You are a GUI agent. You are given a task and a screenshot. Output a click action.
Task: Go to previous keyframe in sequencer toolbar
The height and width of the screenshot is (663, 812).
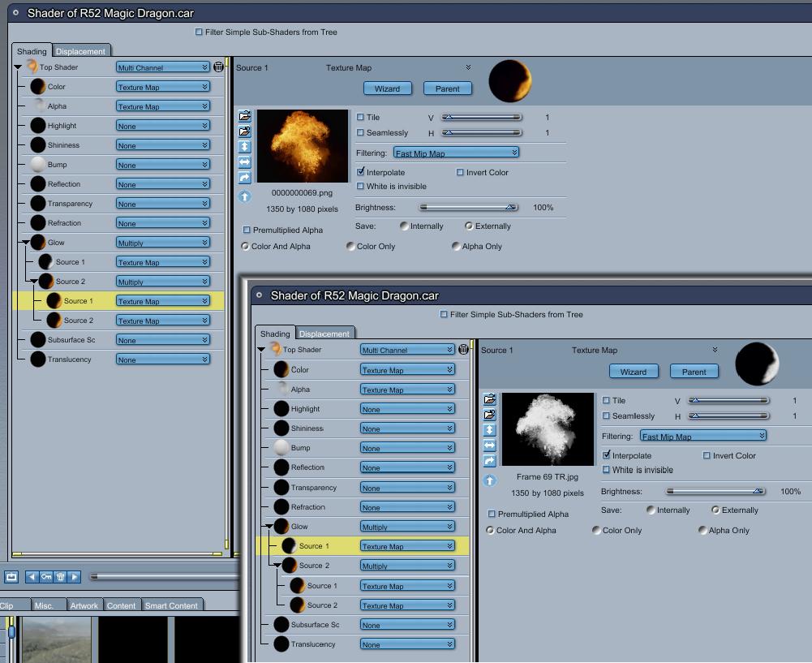(x=32, y=576)
